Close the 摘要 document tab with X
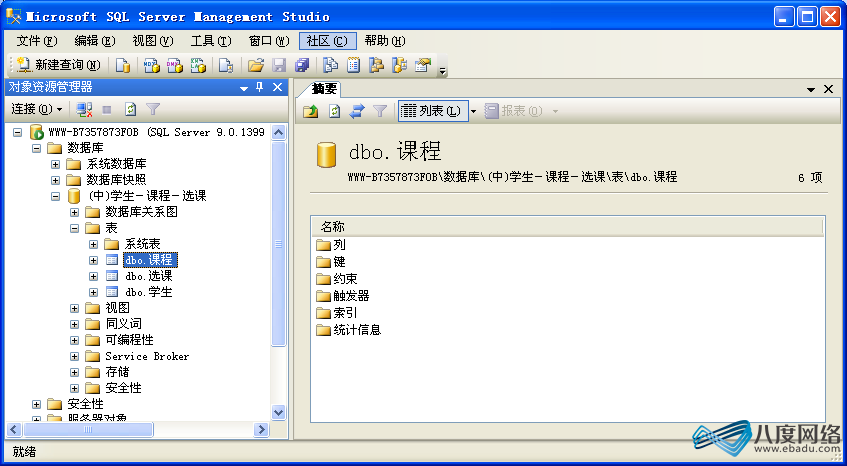847x466 pixels. pos(828,89)
